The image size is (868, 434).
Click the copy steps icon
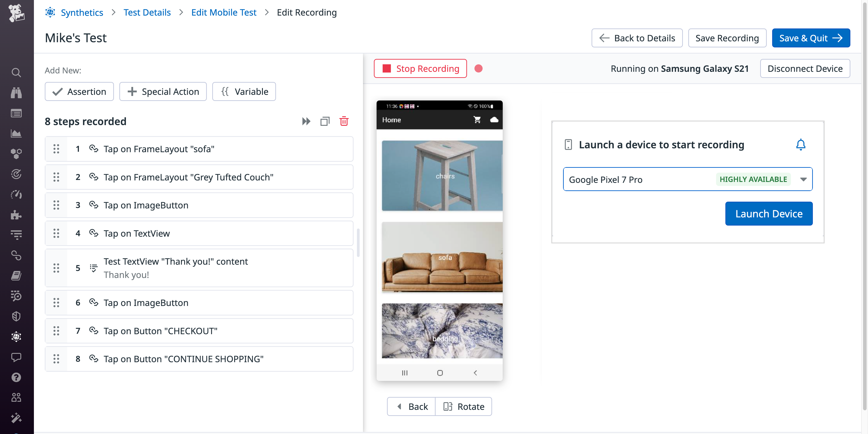(325, 121)
